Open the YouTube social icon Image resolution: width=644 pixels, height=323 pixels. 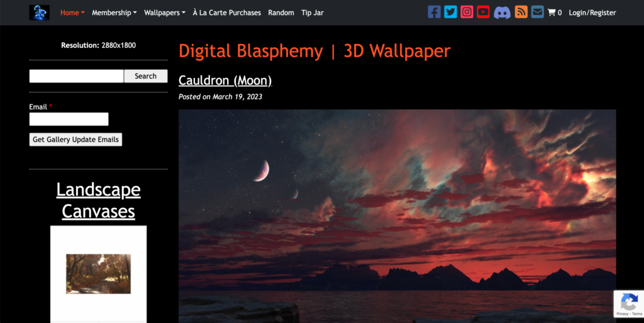484,12
